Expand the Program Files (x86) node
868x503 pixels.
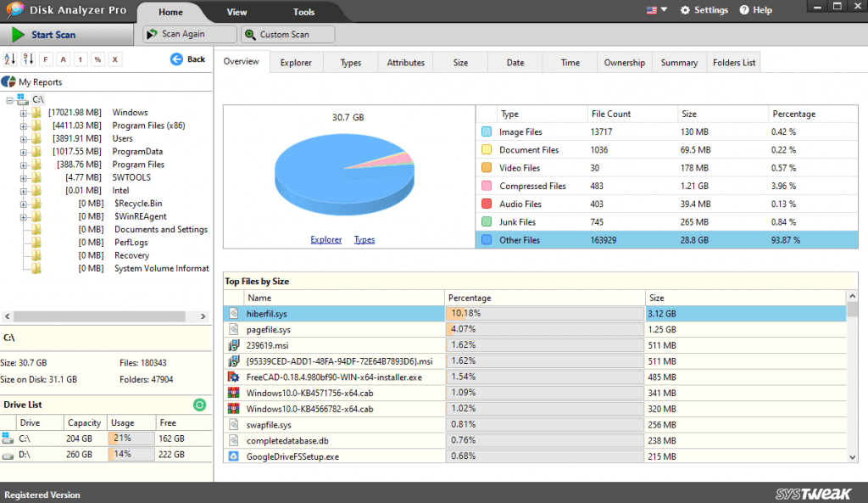tap(23, 126)
